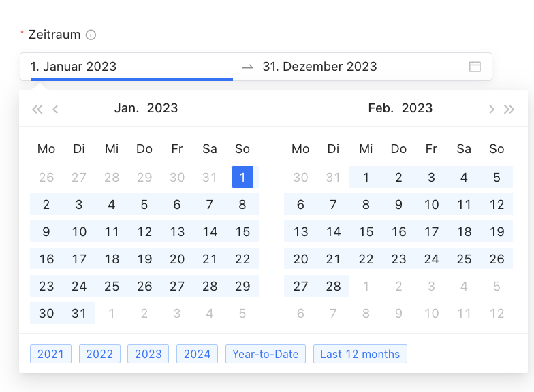Open month selection via Feb. label

click(381, 108)
